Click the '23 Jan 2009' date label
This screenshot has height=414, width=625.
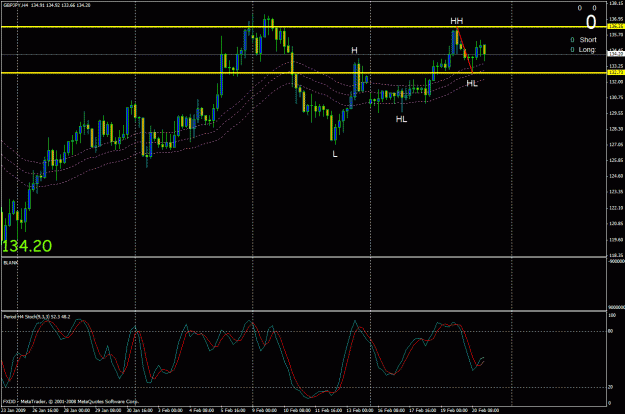[x=14, y=410]
